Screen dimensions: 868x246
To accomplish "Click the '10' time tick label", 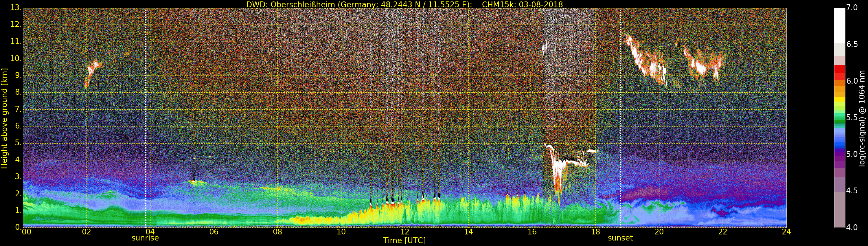I will click(x=341, y=232).
